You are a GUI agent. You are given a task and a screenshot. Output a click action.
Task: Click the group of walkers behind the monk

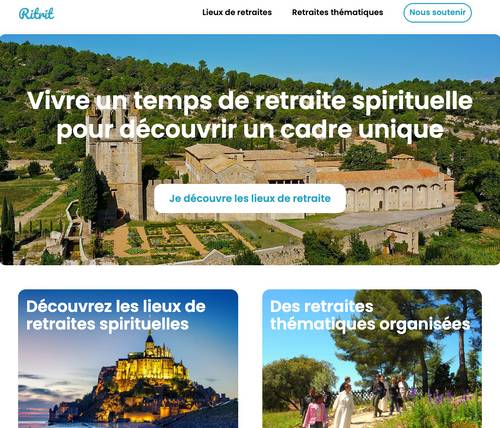pyautogui.click(x=388, y=395)
